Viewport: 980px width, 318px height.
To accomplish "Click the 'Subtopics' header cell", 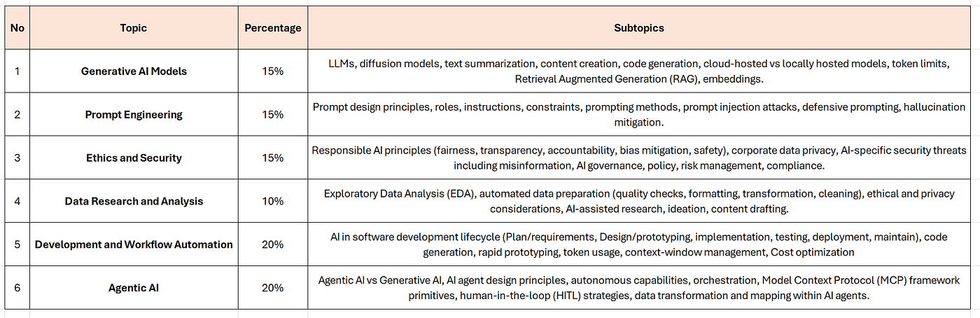I will pyautogui.click(x=639, y=28).
